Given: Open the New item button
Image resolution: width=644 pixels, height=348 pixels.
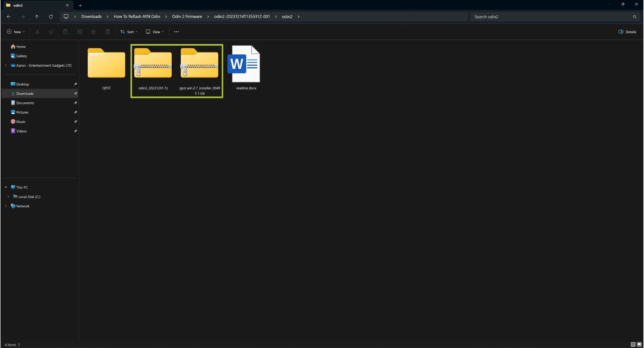Looking at the screenshot, I should [x=16, y=32].
